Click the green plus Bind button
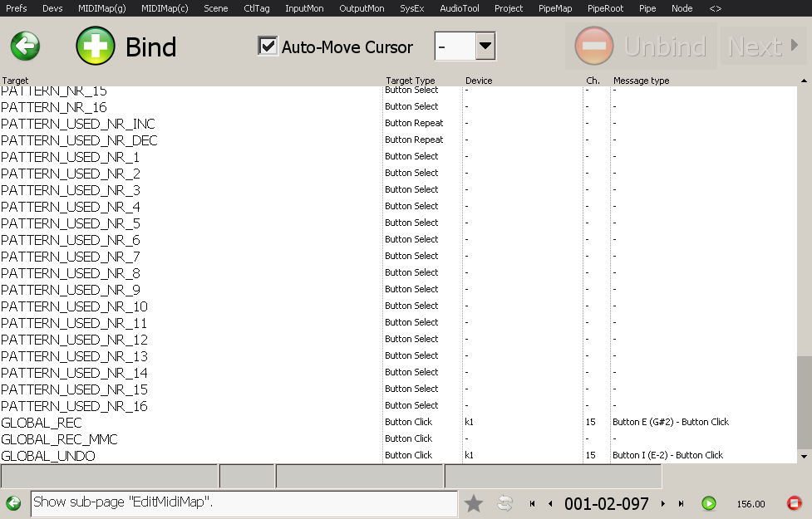The image size is (812, 519). 96,46
